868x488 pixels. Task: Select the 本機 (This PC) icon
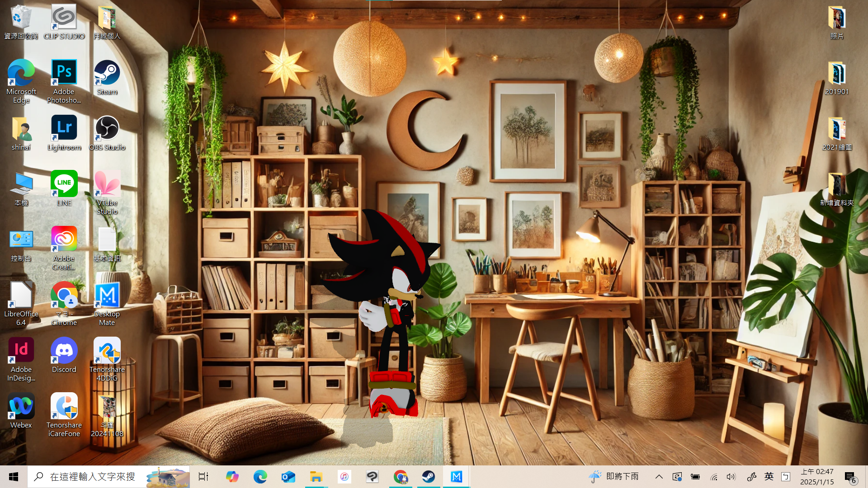pos(21,188)
